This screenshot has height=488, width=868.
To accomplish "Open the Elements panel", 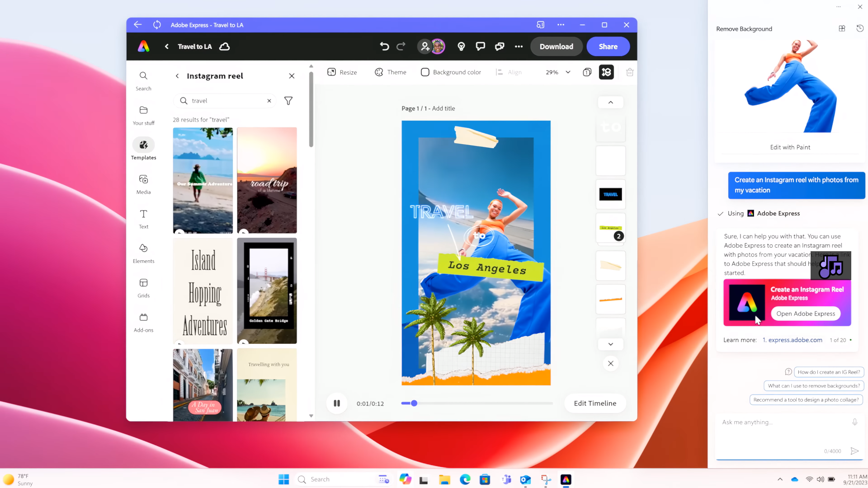I will click(143, 253).
